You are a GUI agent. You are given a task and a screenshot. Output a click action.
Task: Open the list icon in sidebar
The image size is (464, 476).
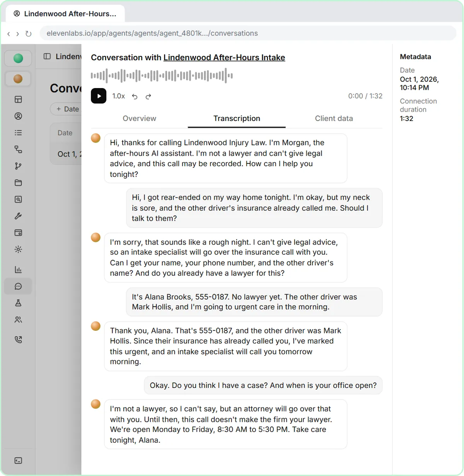pyautogui.click(x=18, y=133)
